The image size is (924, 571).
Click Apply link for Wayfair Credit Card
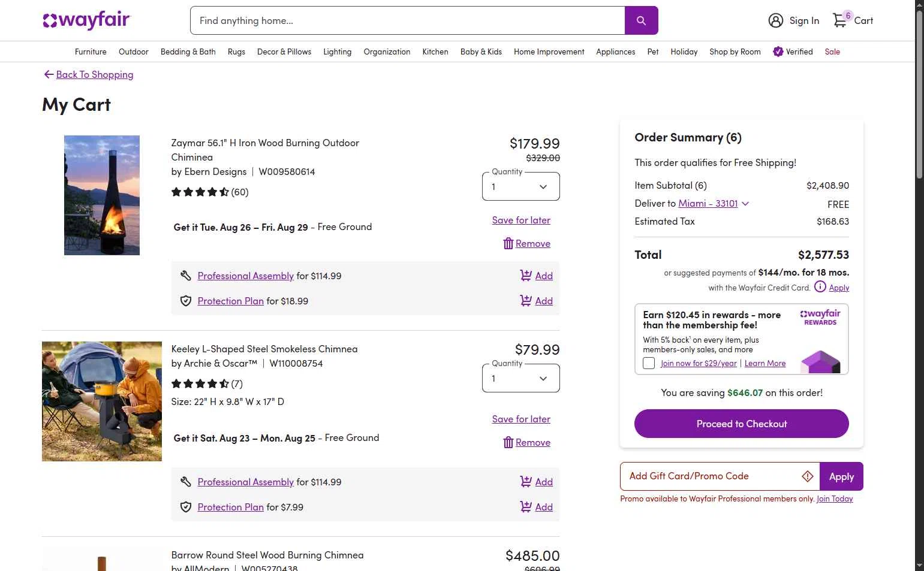839,288
